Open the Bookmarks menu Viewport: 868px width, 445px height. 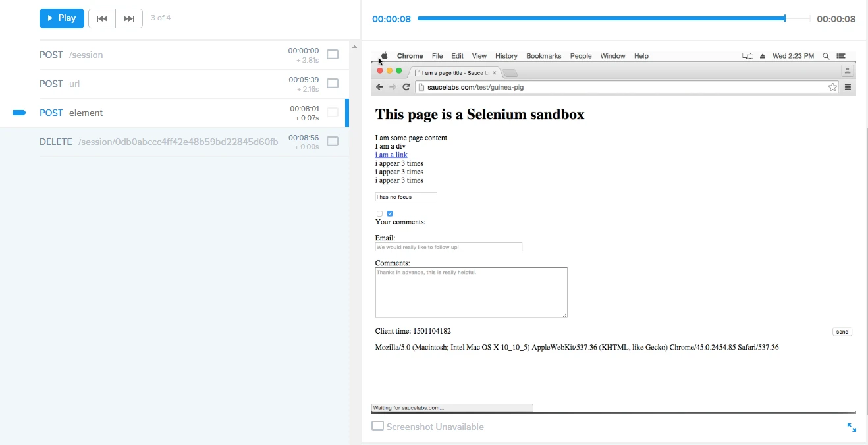544,56
